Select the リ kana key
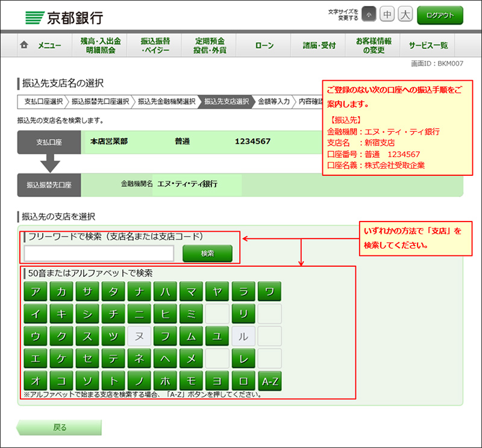The height and width of the screenshot is (448, 482). click(x=243, y=314)
